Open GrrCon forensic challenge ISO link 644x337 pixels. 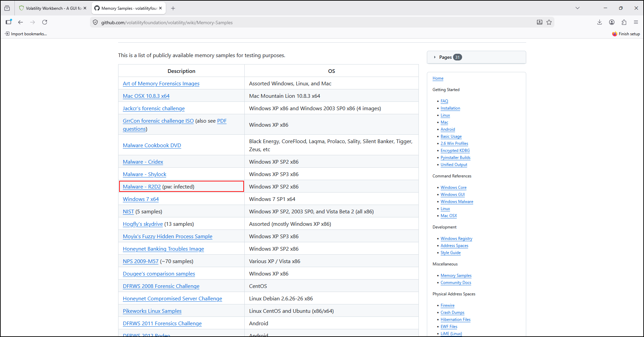coord(158,121)
